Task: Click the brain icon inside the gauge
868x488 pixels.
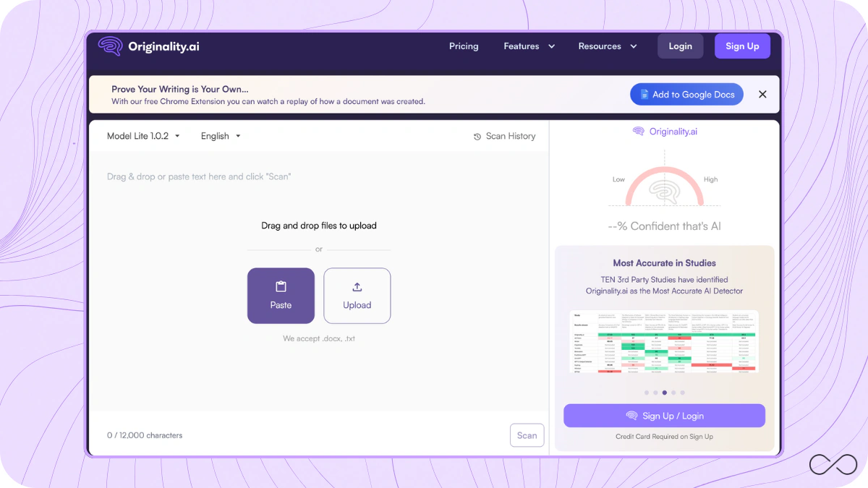Action: coord(664,192)
